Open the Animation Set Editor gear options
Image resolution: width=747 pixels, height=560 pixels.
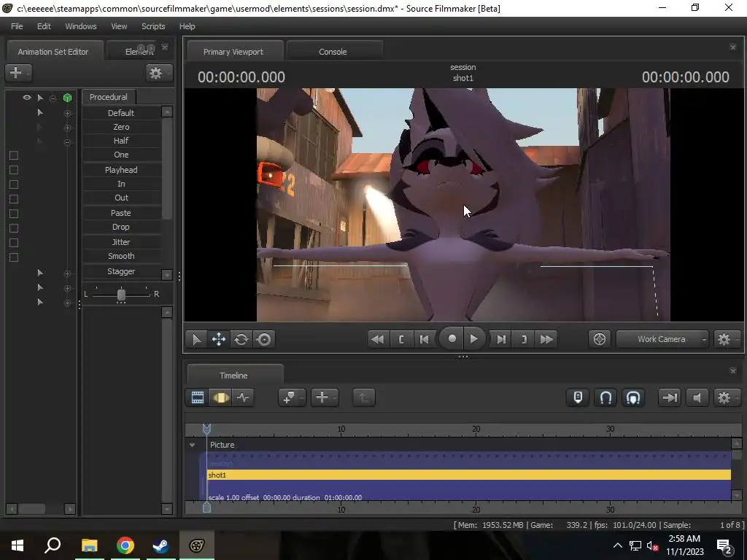[x=158, y=73]
